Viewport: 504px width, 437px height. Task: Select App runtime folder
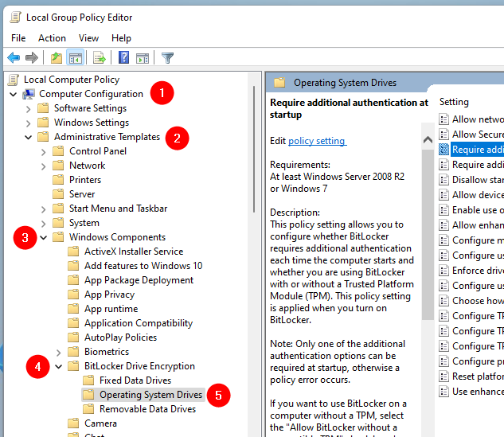111,309
